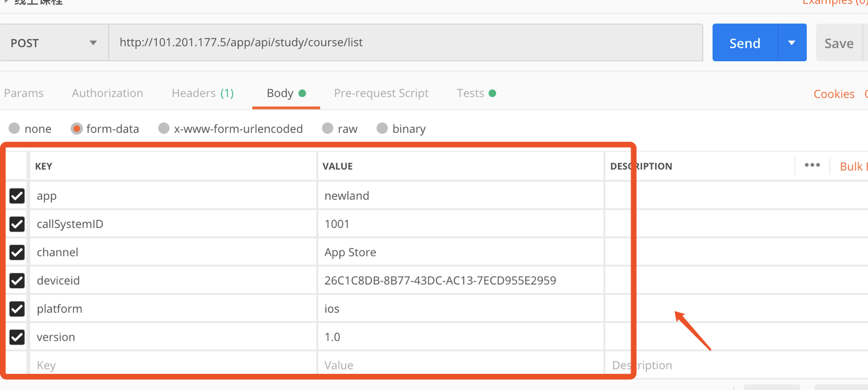Image resolution: width=868 pixels, height=390 pixels.
Task: Uncheck the app parameter row
Action: [x=17, y=196]
